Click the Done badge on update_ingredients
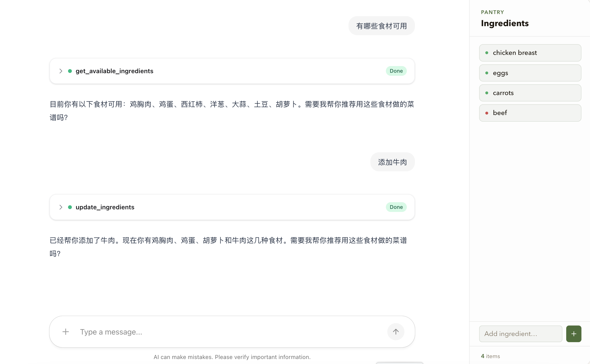Image resolution: width=590 pixels, height=364 pixels. [x=396, y=207]
